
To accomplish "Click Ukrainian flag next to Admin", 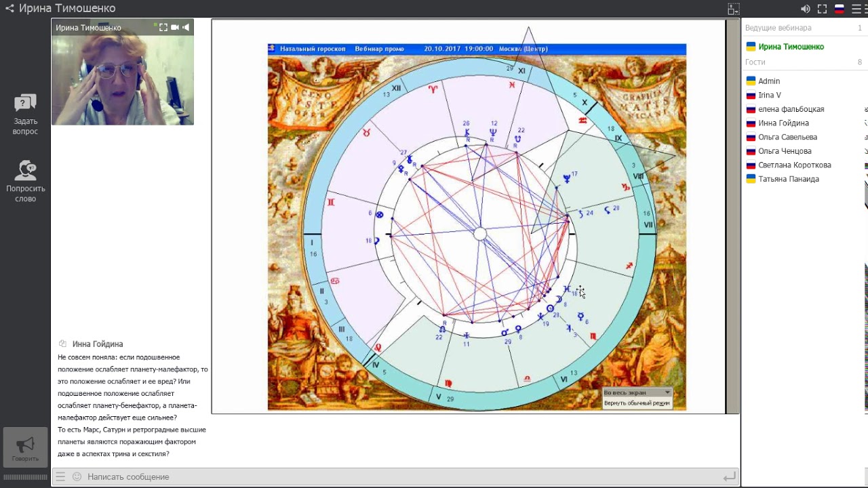I will pyautogui.click(x=751, y=81).
